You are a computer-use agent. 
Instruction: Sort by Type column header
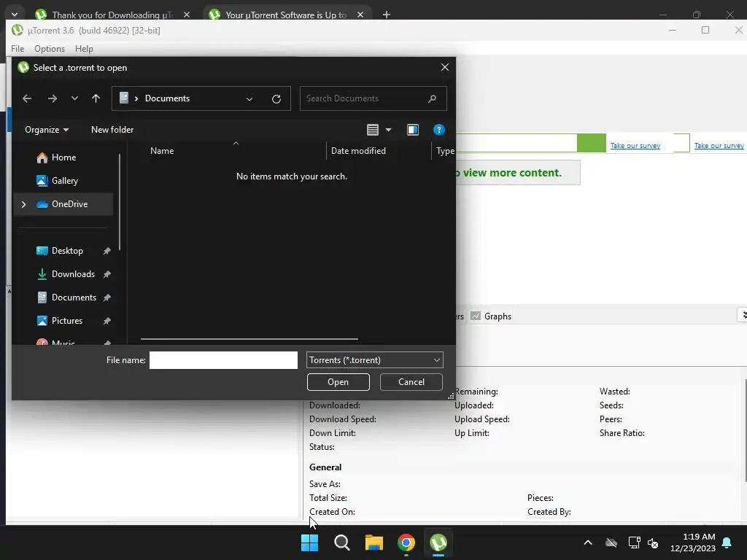tap(444, 151)
